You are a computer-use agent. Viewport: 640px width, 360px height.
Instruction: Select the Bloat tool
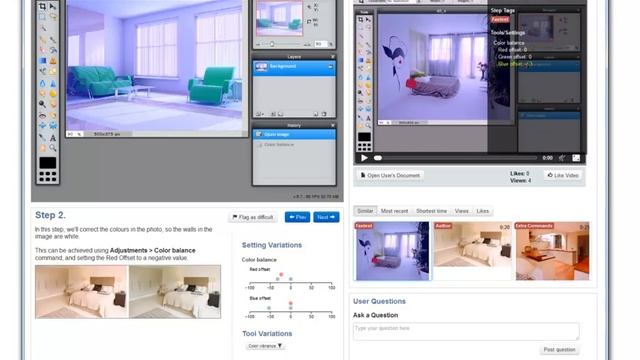pos(42,126)
